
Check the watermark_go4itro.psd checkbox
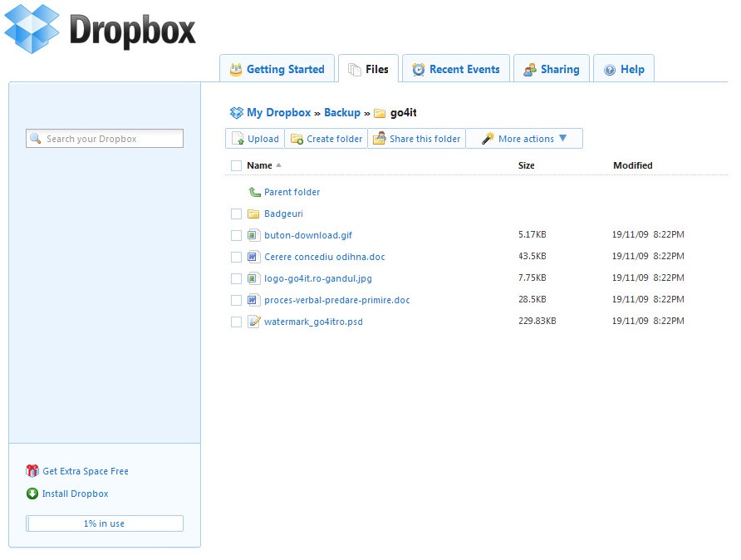(x=236, y=322)
